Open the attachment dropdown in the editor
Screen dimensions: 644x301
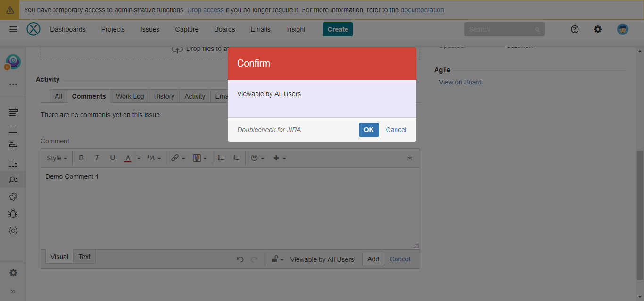point(200,158)
